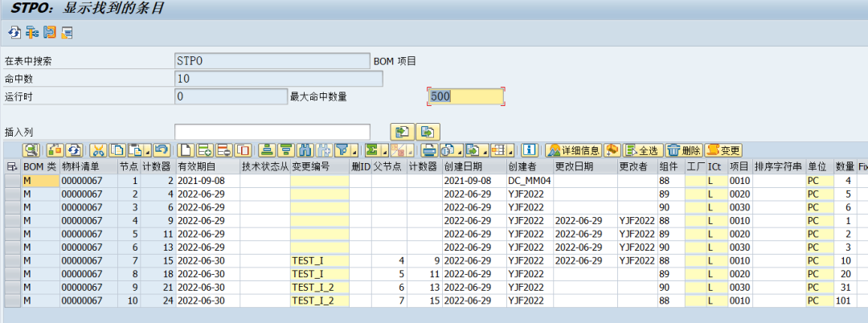The height and width of the screenshot is (323, 868).
Task: Click the 物料清单 column header
Action: pyautogui.click(x=88, y=166)
